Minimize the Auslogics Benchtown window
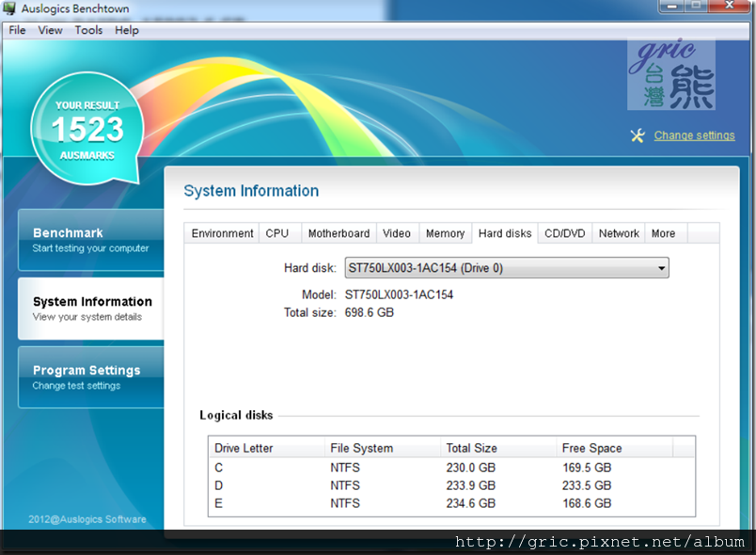Image resolution: width=756 pixels, height=555 pixels. (672, 7)
